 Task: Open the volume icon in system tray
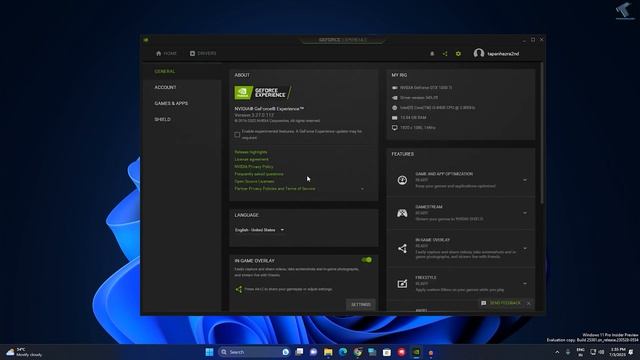(601, 352)
